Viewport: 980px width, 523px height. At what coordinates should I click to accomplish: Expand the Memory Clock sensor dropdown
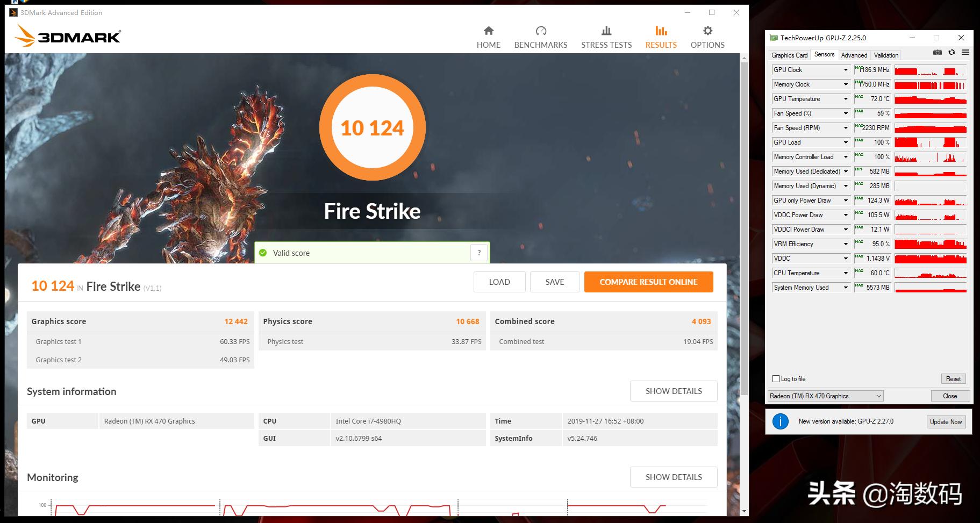tap(845, 84)
